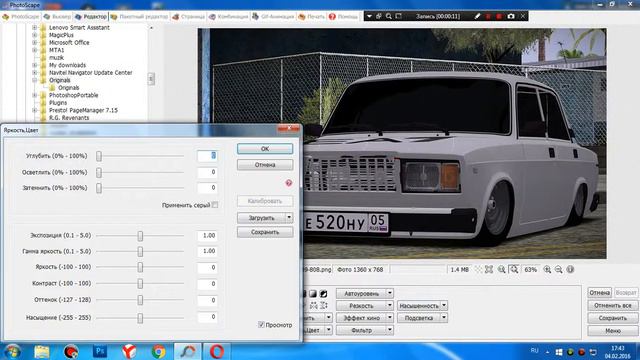Switch to the Gif-Анимация tab

[273, 17]
